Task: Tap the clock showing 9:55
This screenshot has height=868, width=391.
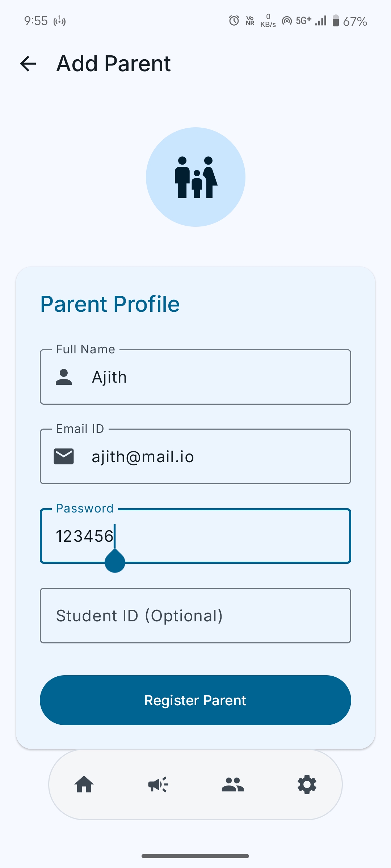Action: [35, 21]
